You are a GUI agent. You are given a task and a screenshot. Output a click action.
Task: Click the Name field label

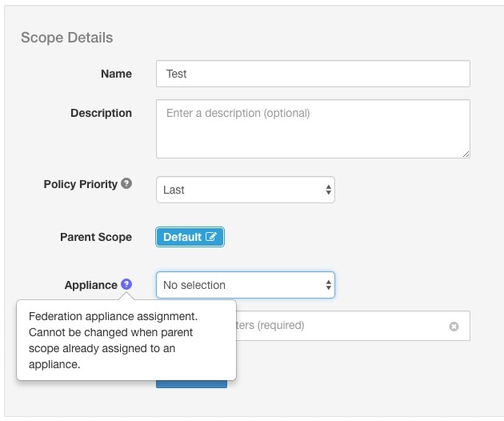pyautogui.click(x=116, y=74)
